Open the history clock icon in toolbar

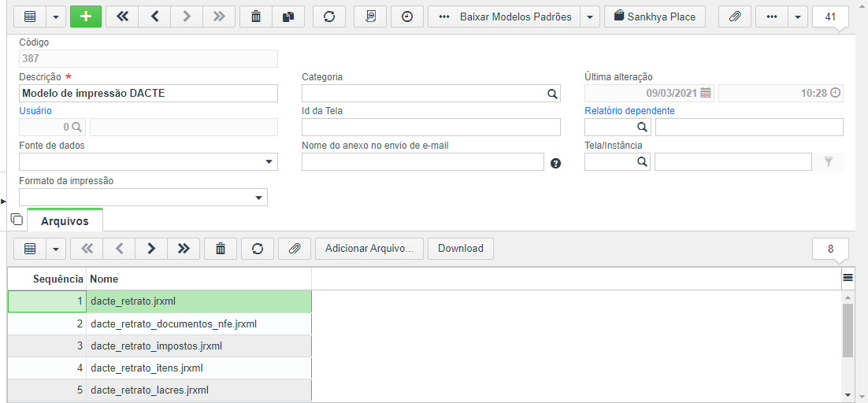pyautogui.click(x=407, y=17)
